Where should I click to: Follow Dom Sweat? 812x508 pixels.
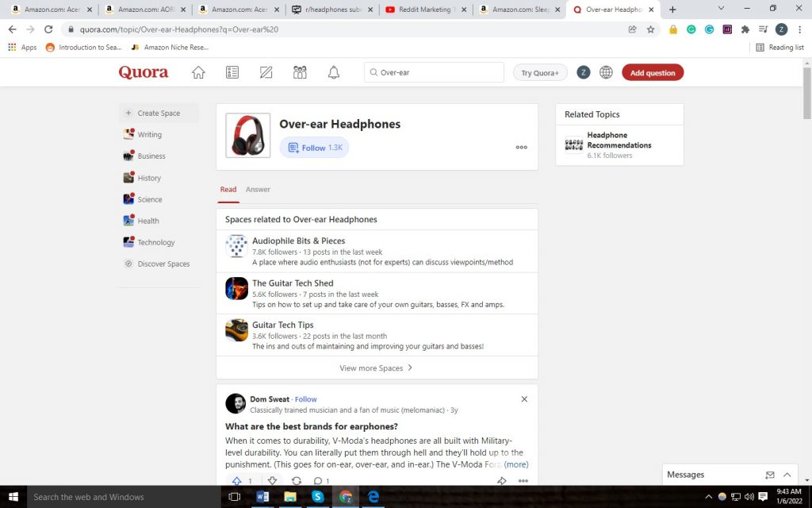(x=305, y=399)
